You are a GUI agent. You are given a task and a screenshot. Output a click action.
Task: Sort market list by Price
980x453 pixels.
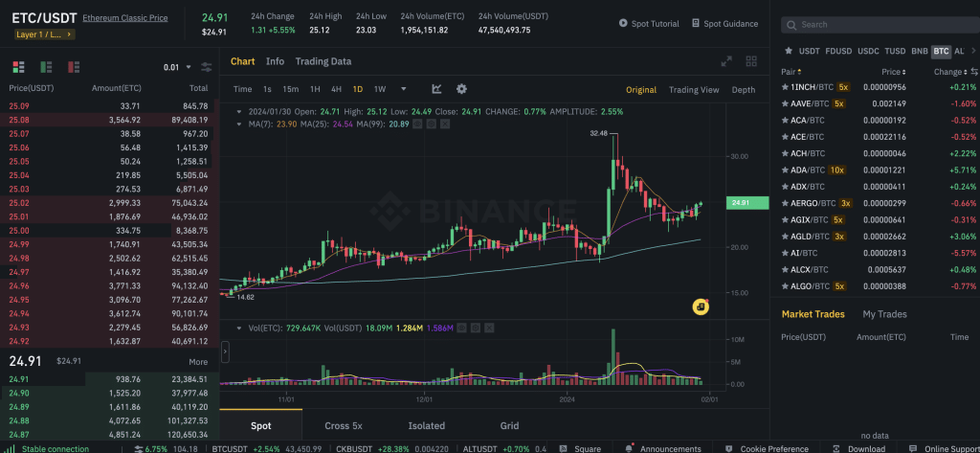[x=894, y=72]
